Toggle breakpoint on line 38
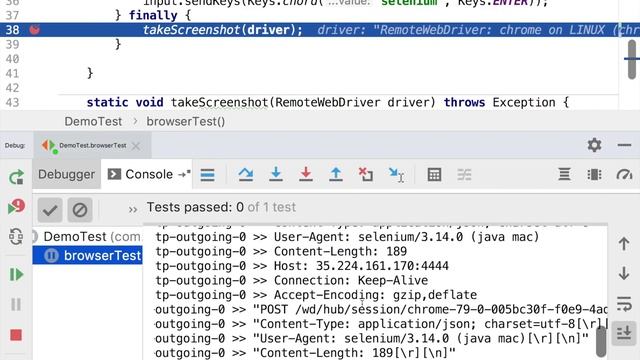The image size is (640, 360). pyautogui.click(x=35, y=30)
